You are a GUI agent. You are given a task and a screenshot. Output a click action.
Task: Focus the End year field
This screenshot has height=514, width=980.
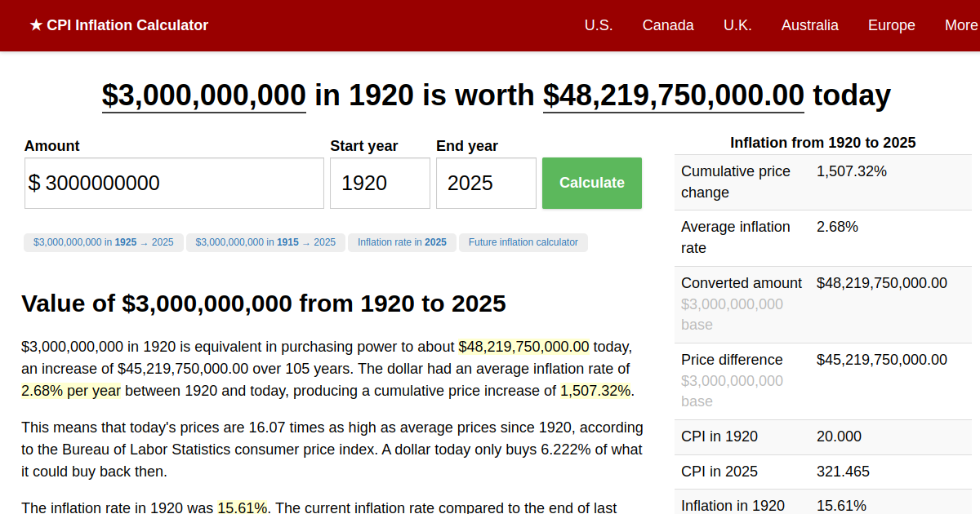[x=486, y=184]
